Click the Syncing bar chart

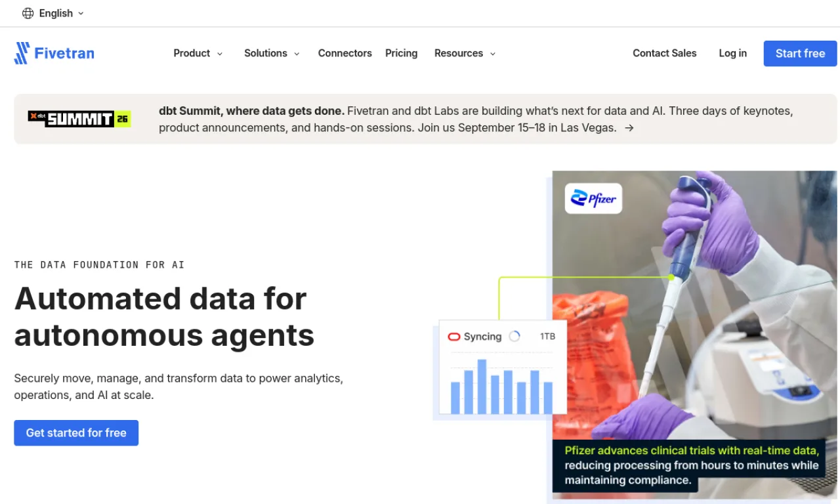(x=501, y=387)
